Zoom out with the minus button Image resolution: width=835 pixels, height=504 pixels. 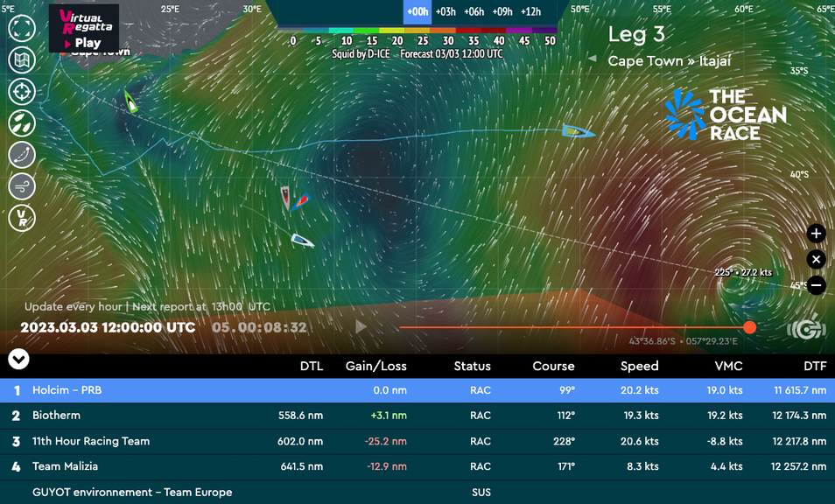pos(817,285)
